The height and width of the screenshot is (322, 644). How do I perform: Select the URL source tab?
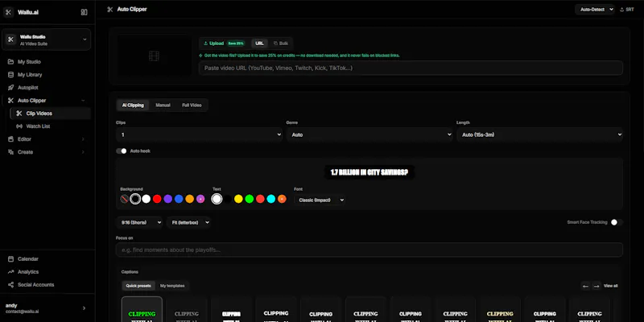pyautogui.click(x=259, y=43)
